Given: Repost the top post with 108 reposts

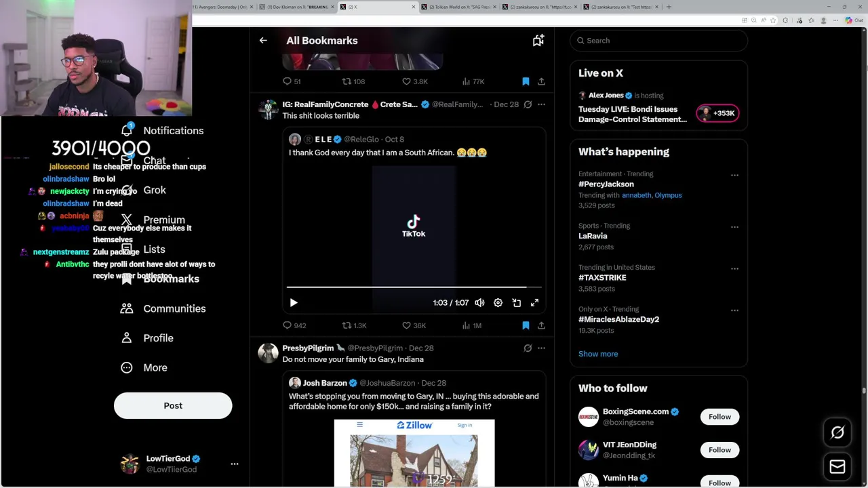Looking at the screenshot, I should tap(353, 81).
